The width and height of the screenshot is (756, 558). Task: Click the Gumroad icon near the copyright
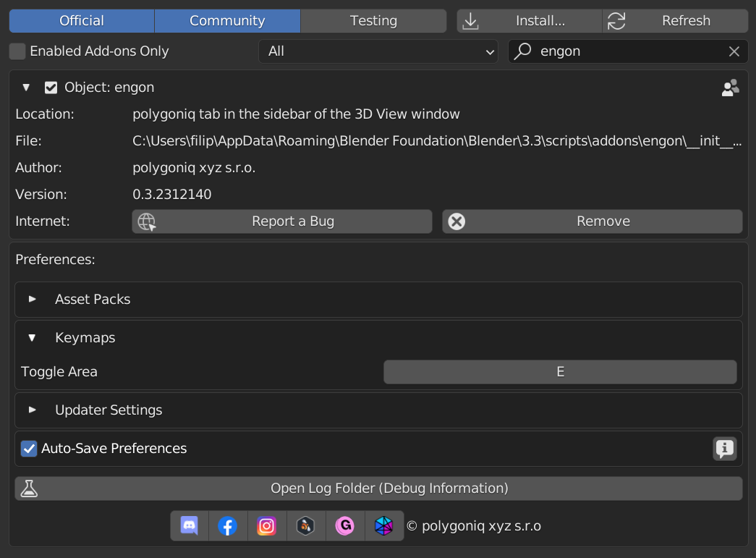click(345, 525)
